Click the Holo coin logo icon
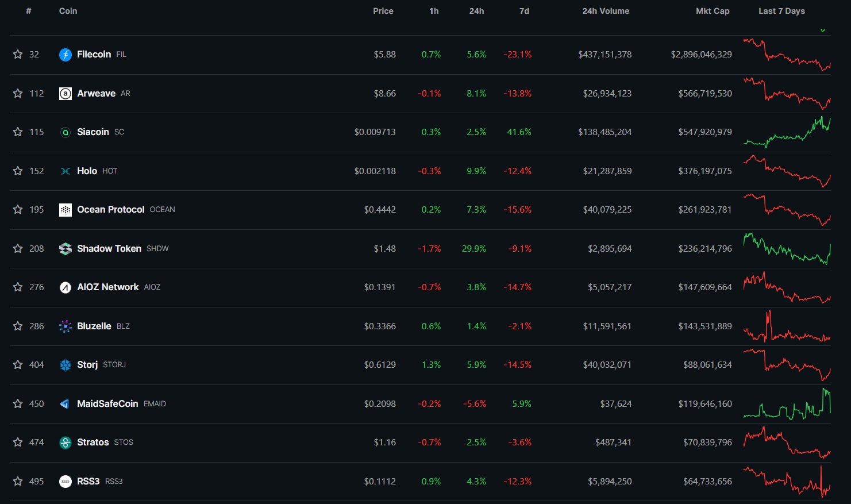 pyautogui.click(x=66, y=171)
